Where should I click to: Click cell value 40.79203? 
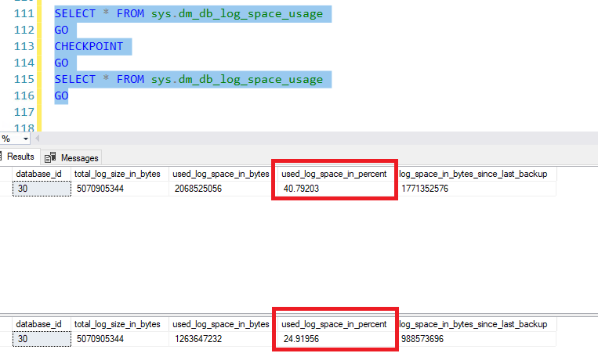tap(301, 189)
